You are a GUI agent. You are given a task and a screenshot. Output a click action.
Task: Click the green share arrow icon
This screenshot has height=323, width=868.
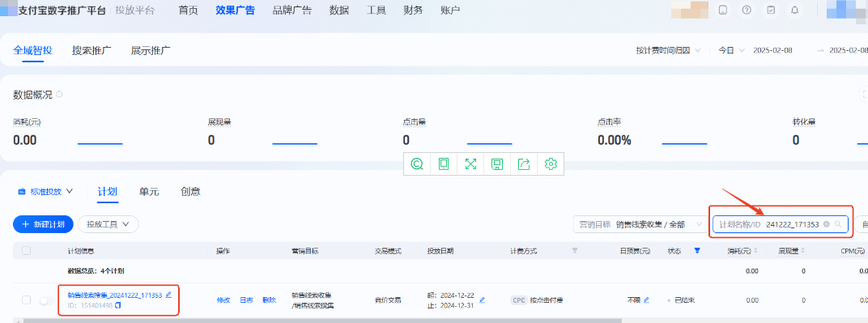point(524,164)
